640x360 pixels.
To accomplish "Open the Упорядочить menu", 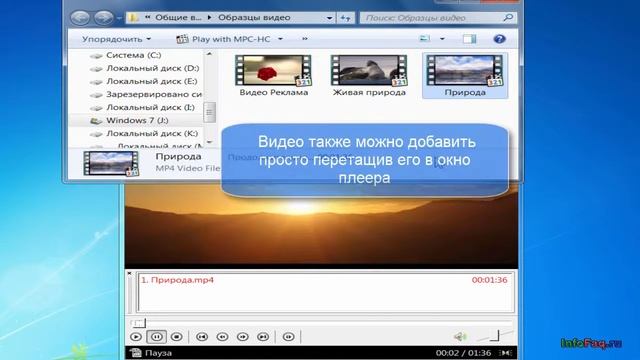I will coord(116,39).
